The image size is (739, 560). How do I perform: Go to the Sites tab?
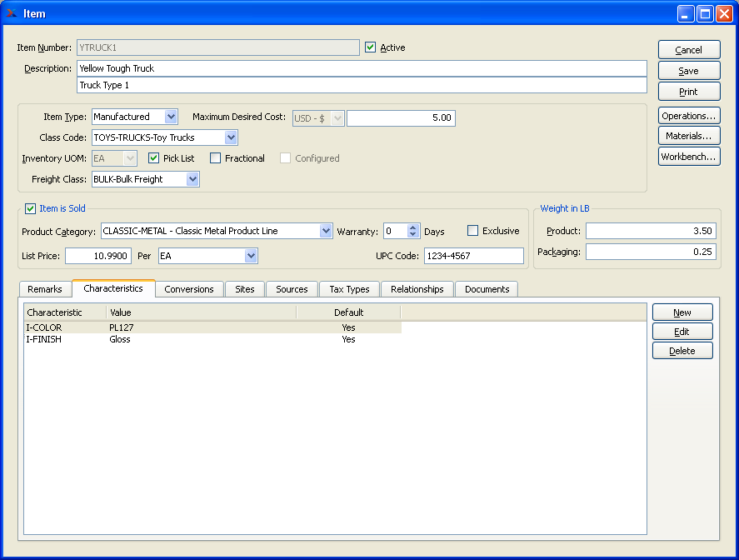(x=245, y=289)
